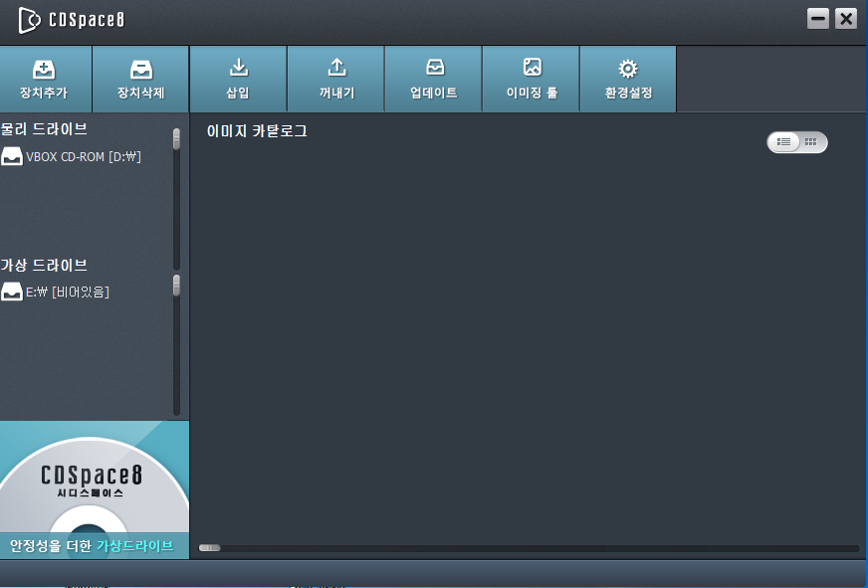868x588 pixels.
Task: Click the 장치삭제 (remove device) toolbar button
Action: tap(140, 80)
